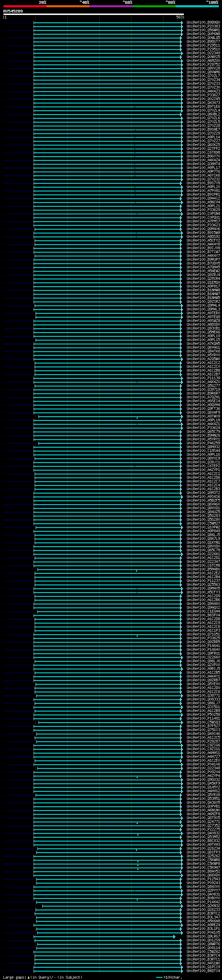Select the label UniRef100_B3L347
Viewport: 222px width, 980px height.
point(203,917)
